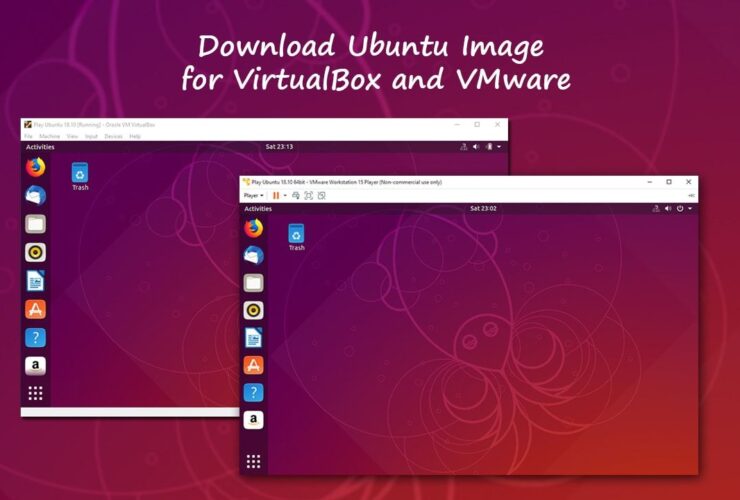Open Ubuntu Software in VMware dock
740x500 pixels.
253,365
